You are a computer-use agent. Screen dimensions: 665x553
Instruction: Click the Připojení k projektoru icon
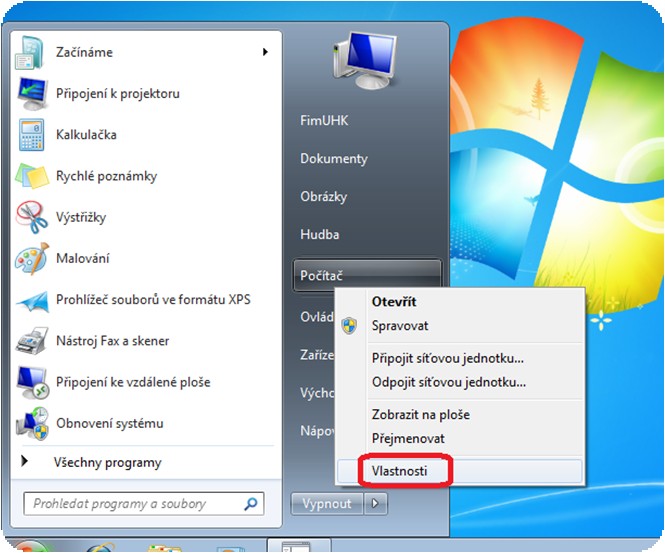click(32, 94)
